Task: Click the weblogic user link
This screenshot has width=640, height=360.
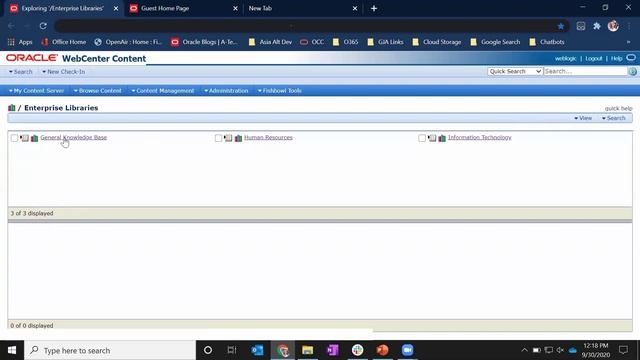Action: (x=565, y=58)
